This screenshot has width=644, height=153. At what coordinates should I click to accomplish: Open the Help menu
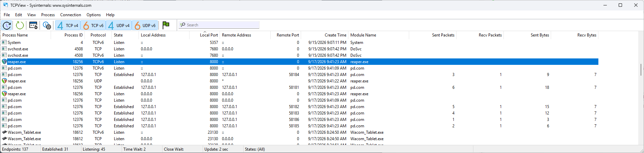(110, 15)
